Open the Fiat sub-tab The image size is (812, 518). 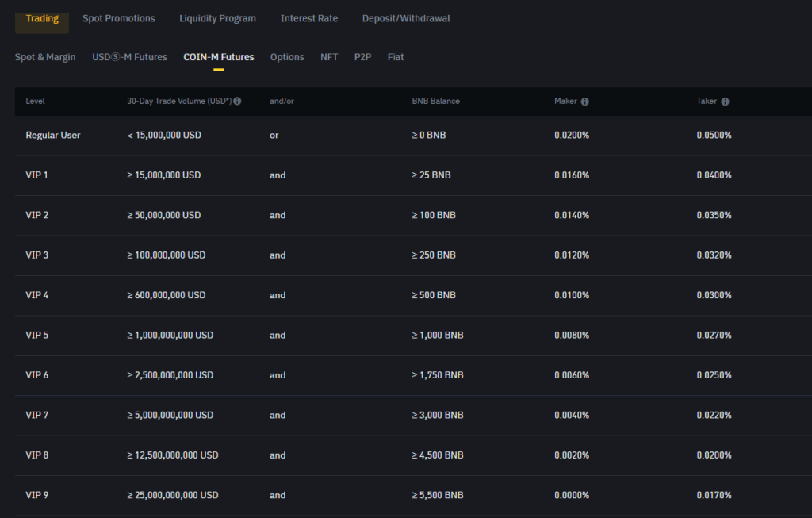(396, 57)
